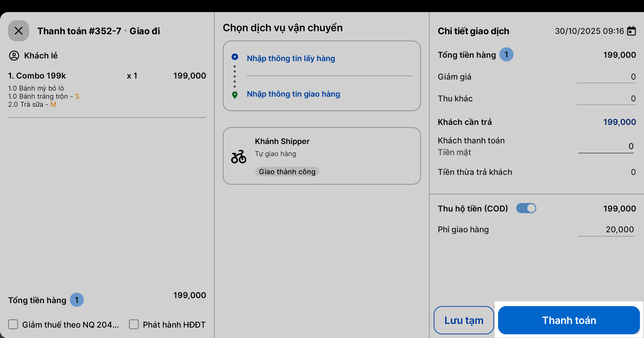
Task: Edit the Phí giao hàng fee field
Action: coord(606,230)
